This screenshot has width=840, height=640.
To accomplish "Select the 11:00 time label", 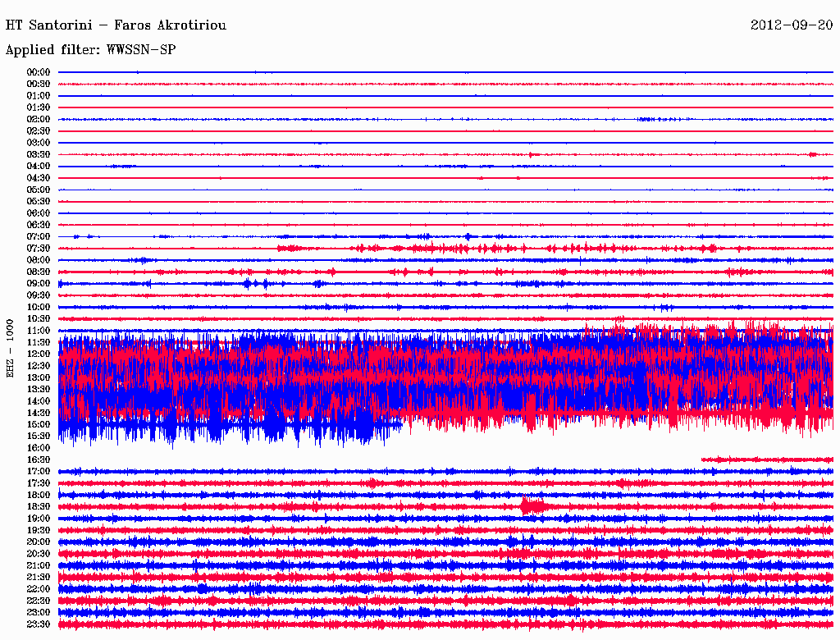I will (39, 331).
